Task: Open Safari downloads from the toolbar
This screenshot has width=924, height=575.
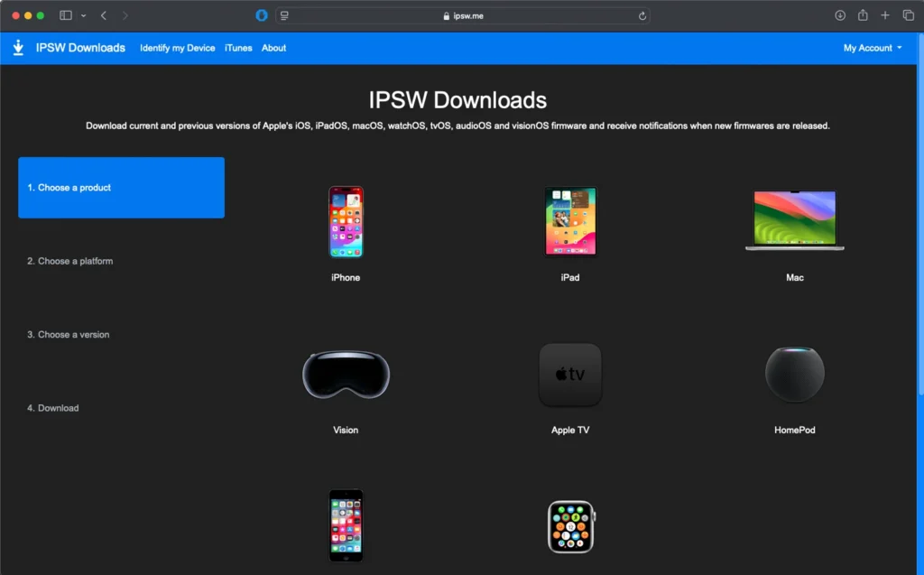Action: (839, 15)
